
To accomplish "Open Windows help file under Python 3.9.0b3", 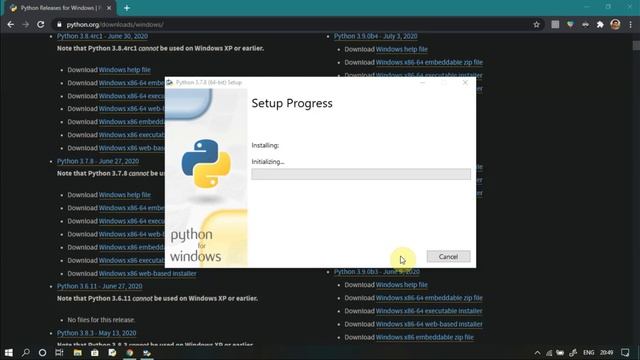I will tap(402, 285).
